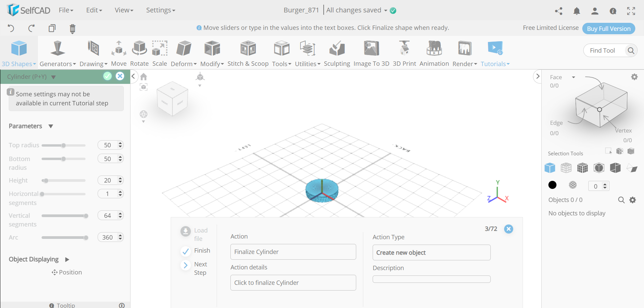Close the tutorial step panel
This screenshot has height=308, width=644.
pyautogui.click(x=508, y=229)
